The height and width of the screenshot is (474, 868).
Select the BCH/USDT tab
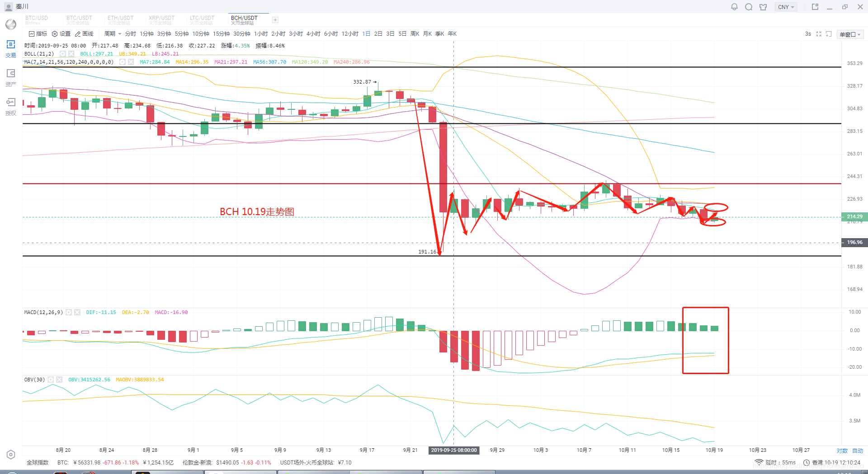click(x=244, y=20)
